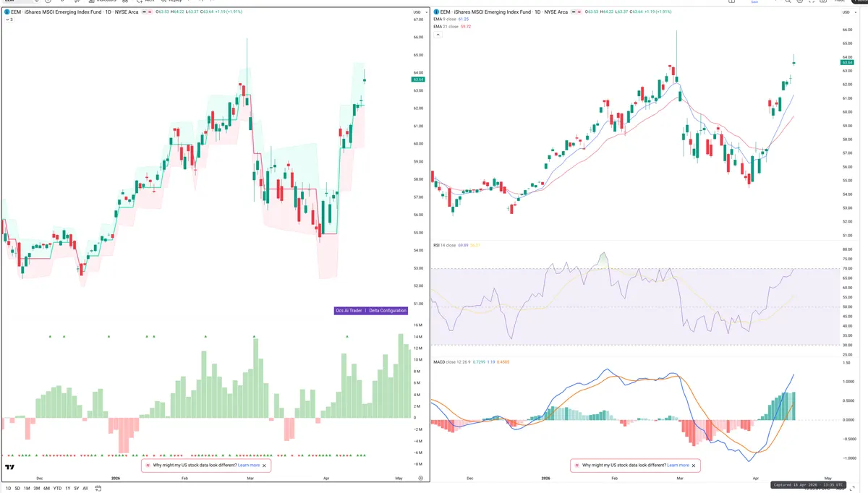The width and height of the screenshot is (868, 493).
Task: Click notice icon beside left 'Why might my US stock data' text
Action: pyautogui.click(x=148, y=466)
